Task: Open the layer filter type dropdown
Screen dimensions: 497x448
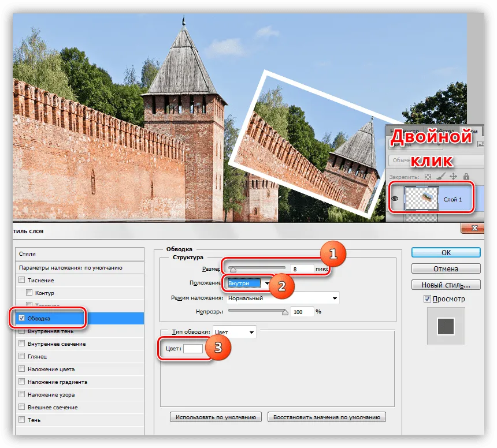Action: click(416, 144)
